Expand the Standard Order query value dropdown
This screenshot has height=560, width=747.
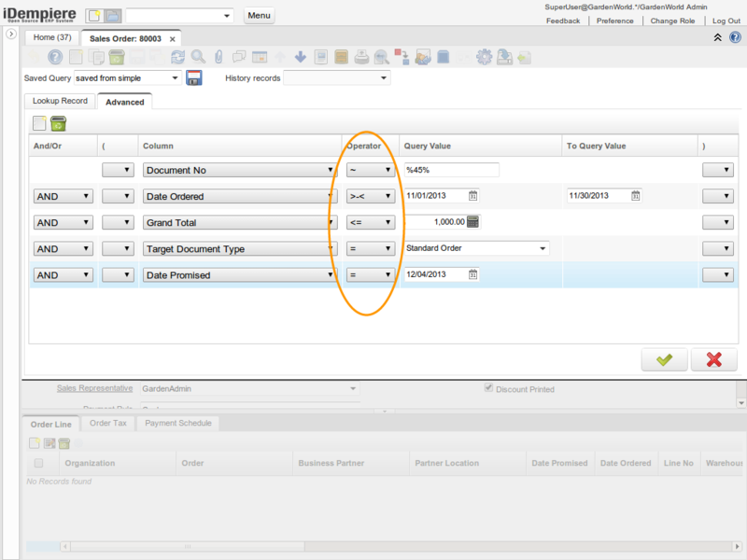tap(543, 249)
